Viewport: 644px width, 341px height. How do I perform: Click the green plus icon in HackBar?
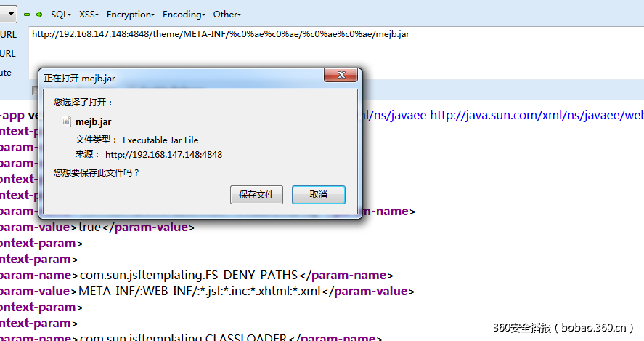pos(39,15)
